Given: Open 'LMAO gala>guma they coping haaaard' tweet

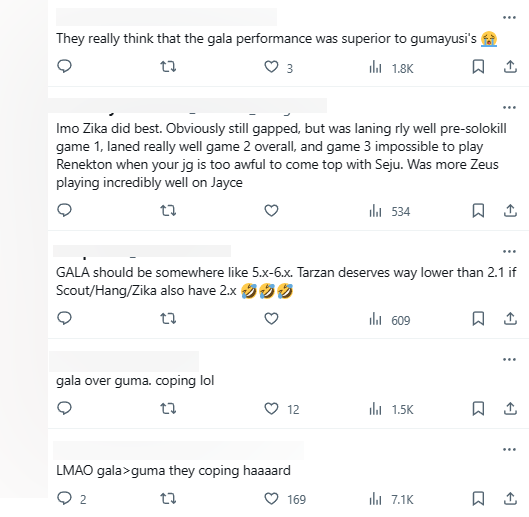Looking at the screenshot, I should coord(173,470).
